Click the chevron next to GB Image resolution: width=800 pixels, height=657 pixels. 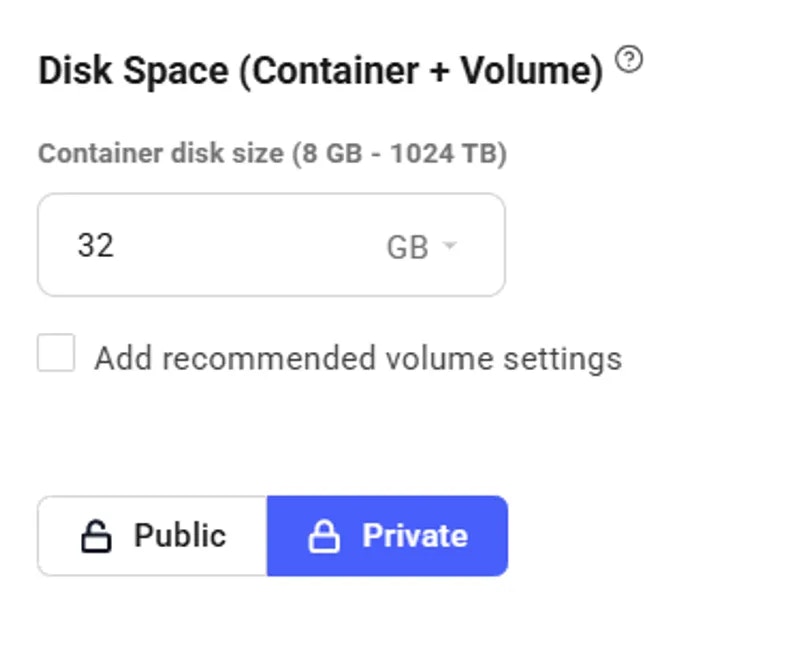pyautogui.click(x=451, y=244)
